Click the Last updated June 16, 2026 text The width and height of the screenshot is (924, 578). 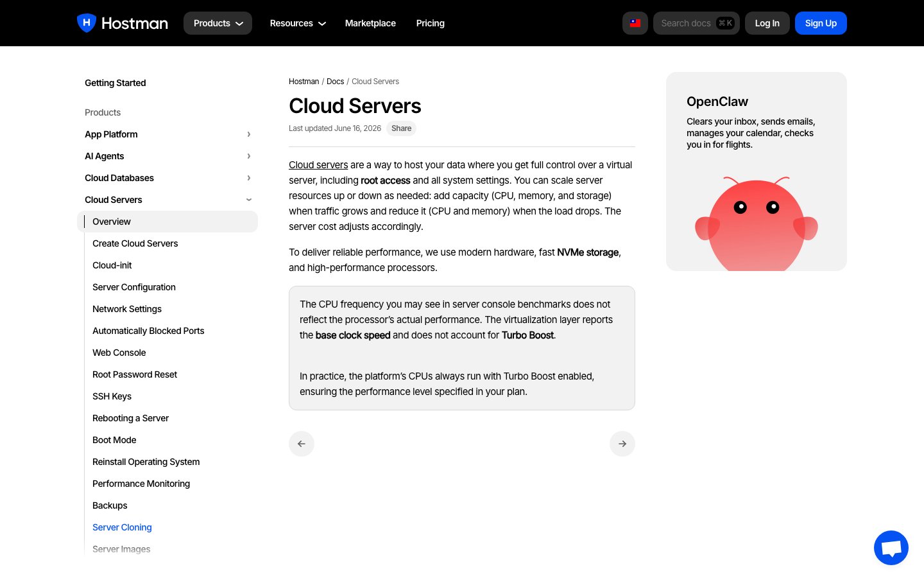(x=335, y=128)
